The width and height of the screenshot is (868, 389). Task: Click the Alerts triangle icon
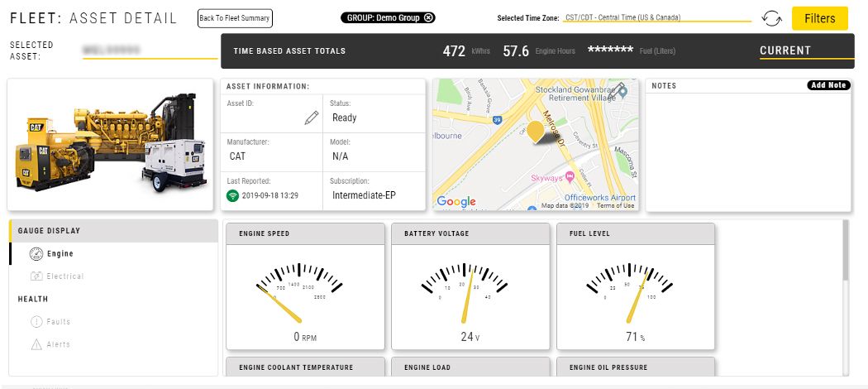click(x=36, y=344)
